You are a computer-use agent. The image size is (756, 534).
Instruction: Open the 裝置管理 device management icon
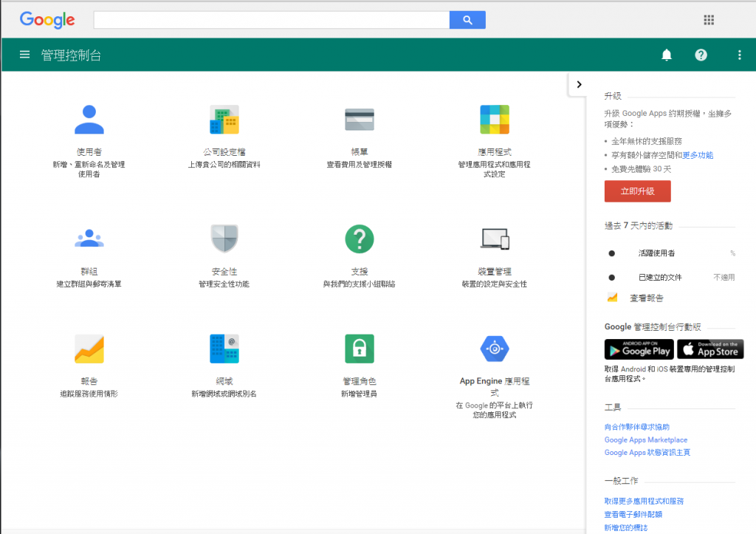pos(495,239)
